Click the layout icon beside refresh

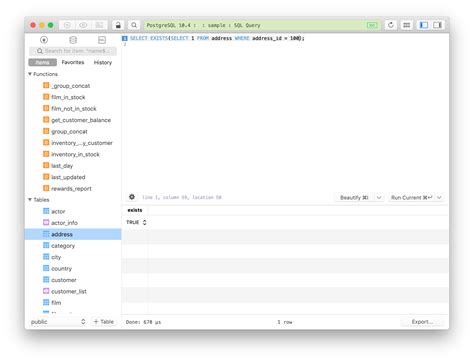coord(406,25)
